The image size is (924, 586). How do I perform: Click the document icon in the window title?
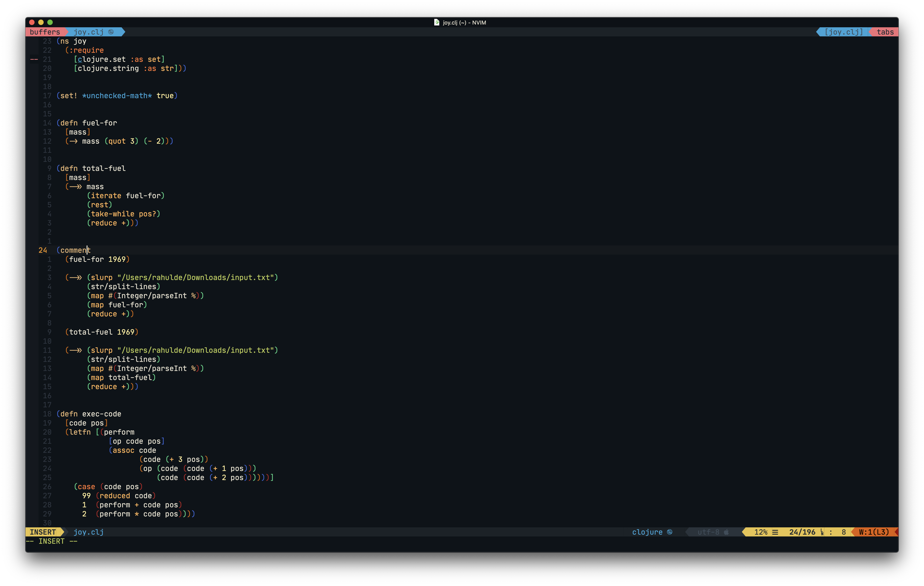click(x=436, y=22)
